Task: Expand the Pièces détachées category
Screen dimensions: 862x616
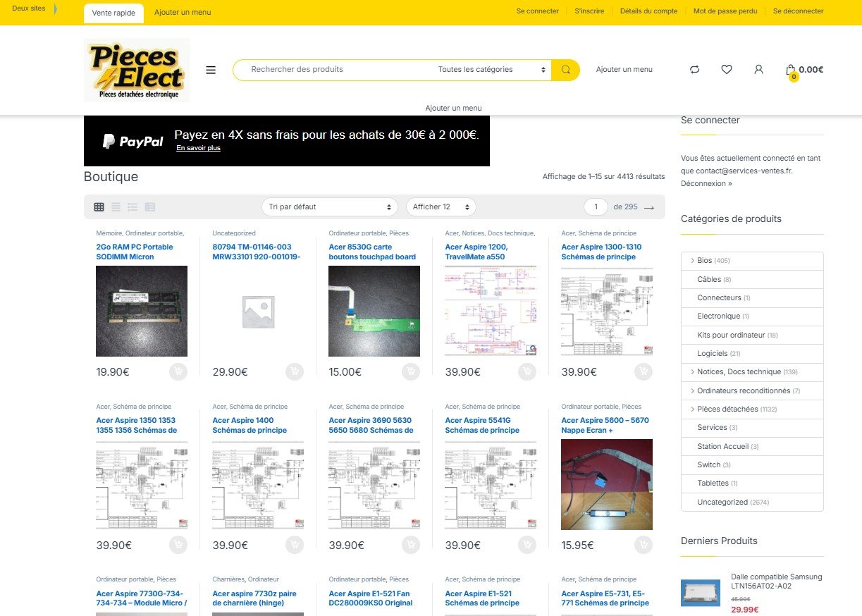Action: (692, 409)
